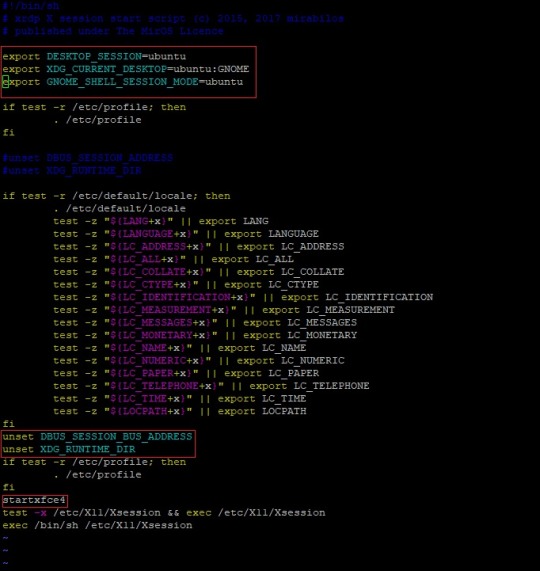Image resolution: width=540 pixels, height=571 pixels.
Task: Click the #!/bin/sh shebang line
Action: 31,5
